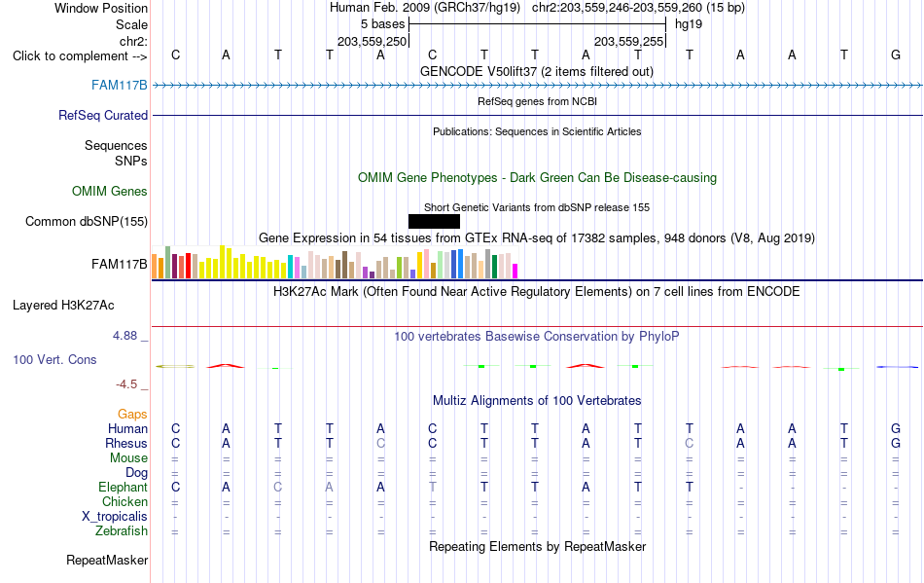Viewport: 924px width, 583px height.
Task: Click the G base in the Rhesus row
Action: point(896,443)
